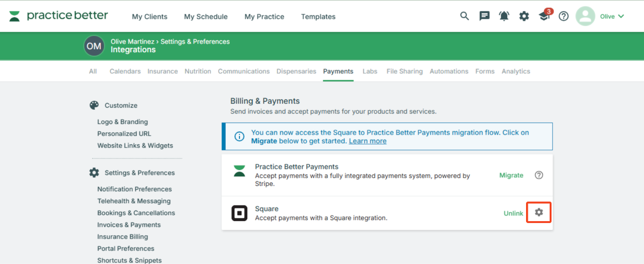Open Shortcuts & Snippets settings

[129, 260]
